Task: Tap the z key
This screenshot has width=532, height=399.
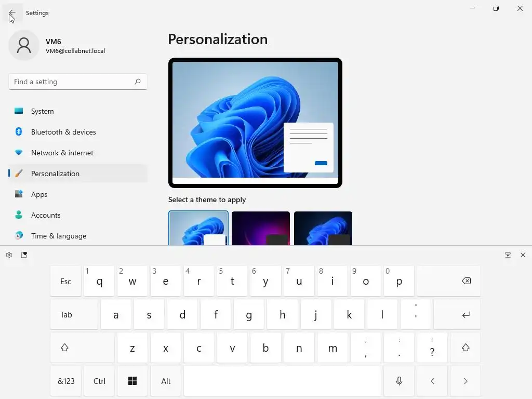Action: (132, 348)
